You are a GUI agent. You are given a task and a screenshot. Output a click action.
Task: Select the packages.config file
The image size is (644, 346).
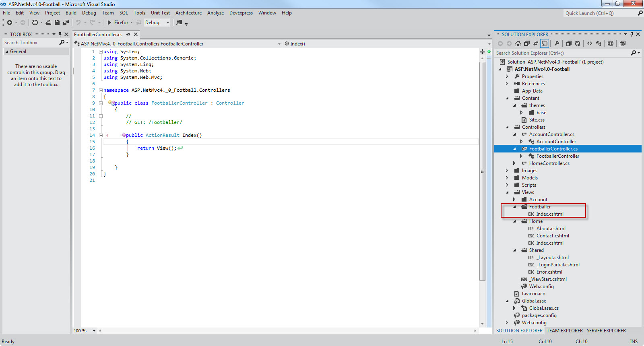point(539,315)
